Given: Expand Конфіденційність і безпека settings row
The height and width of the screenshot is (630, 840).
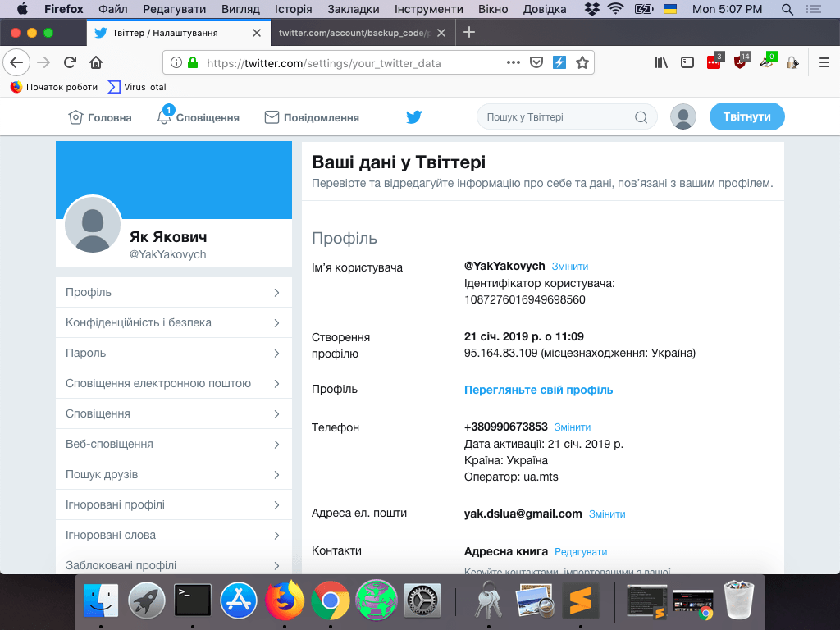Looking at the screenshot, I should point(174,322).
